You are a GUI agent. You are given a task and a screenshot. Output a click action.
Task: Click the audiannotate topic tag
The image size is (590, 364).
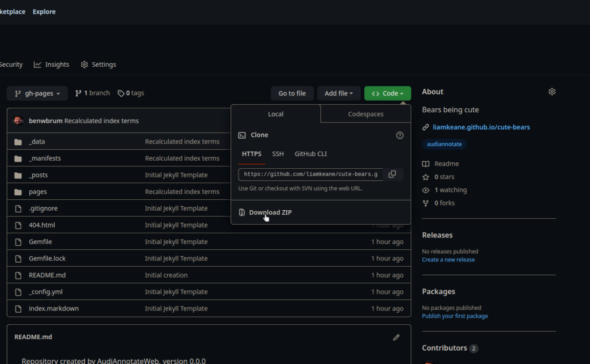click(x=444, y=144)
